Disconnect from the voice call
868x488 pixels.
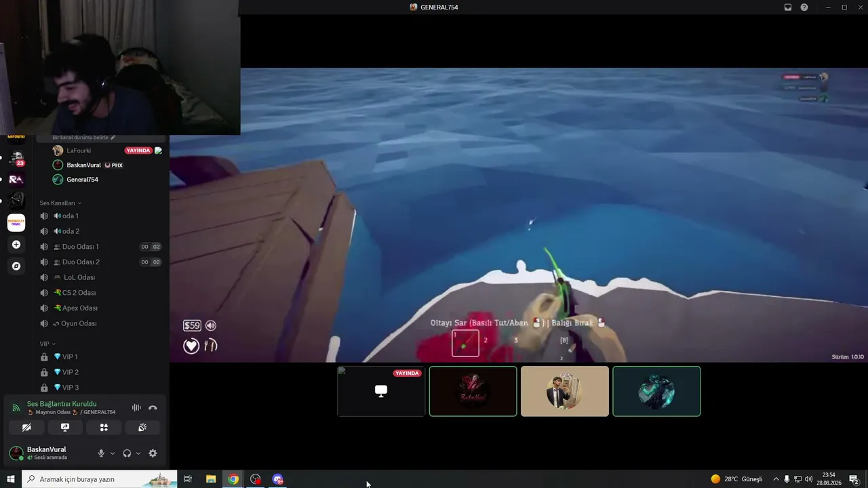point(153,407)
